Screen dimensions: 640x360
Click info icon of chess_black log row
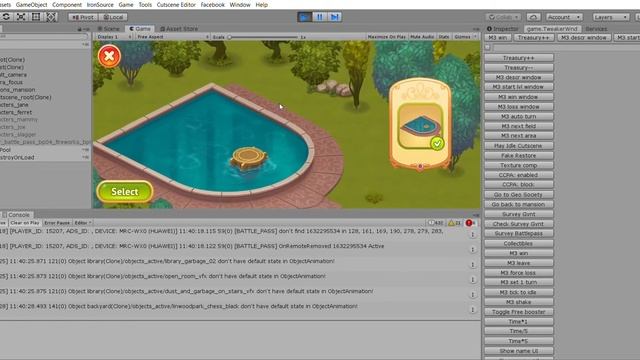pyautogui.click(x=473, y=310)
